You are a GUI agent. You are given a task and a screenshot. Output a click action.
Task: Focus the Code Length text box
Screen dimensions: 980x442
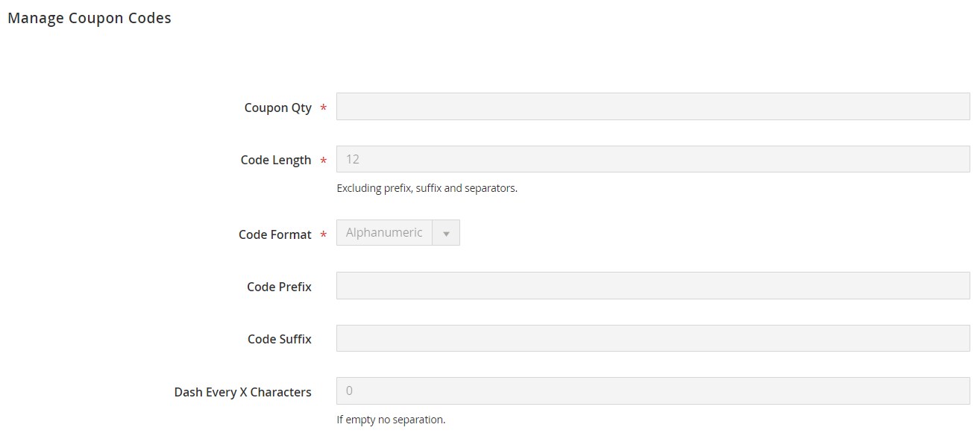[653, 159]
